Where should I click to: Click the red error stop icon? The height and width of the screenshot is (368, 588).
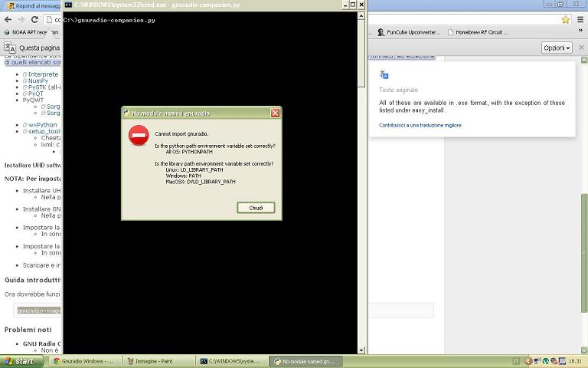click(139, 136)
